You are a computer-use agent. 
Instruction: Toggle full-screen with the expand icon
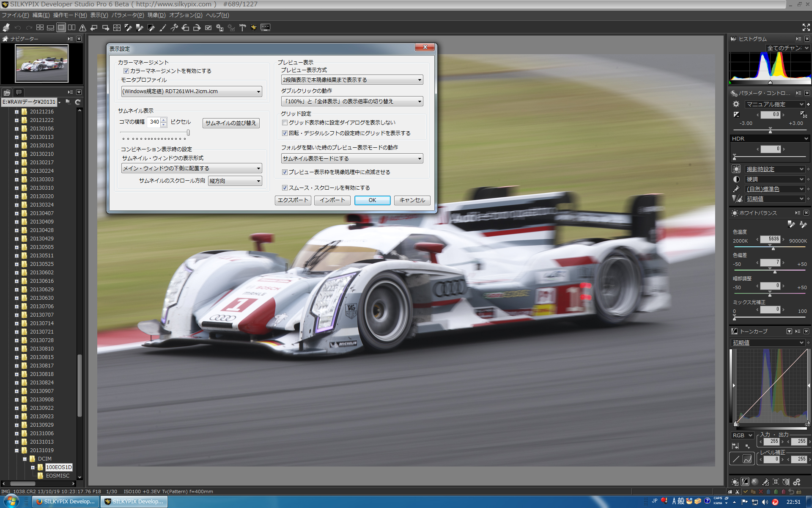(x=806, y=27)
